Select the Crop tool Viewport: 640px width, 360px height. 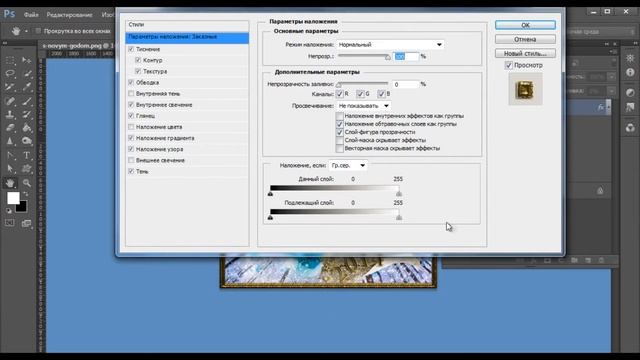[10, 87]
